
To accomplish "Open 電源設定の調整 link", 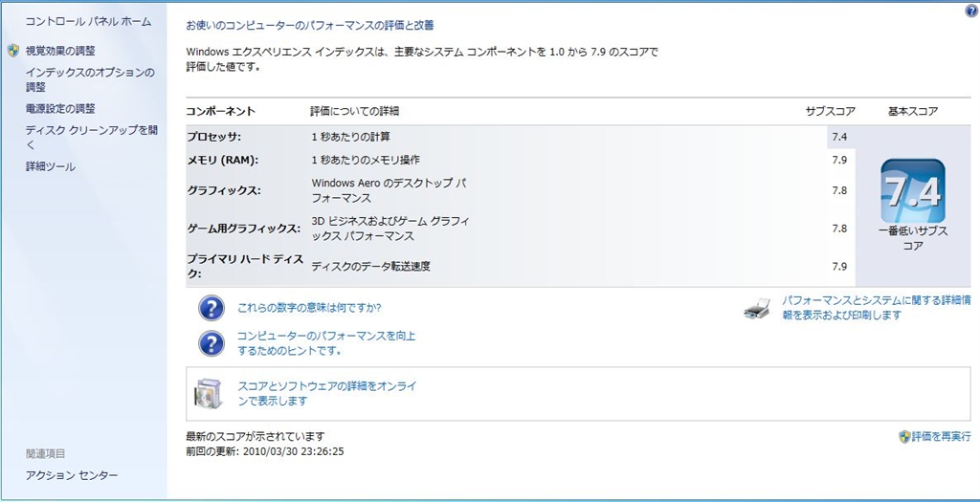I will click(60, 109).
